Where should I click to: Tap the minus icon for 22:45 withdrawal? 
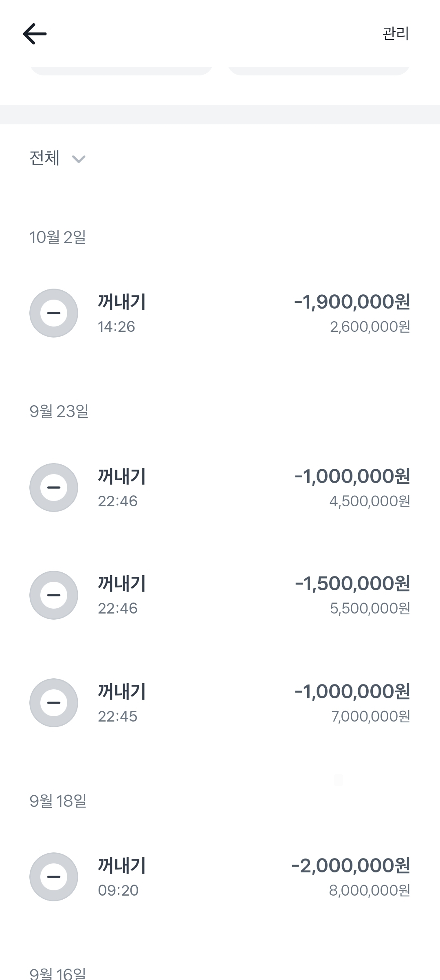[54, 703]
